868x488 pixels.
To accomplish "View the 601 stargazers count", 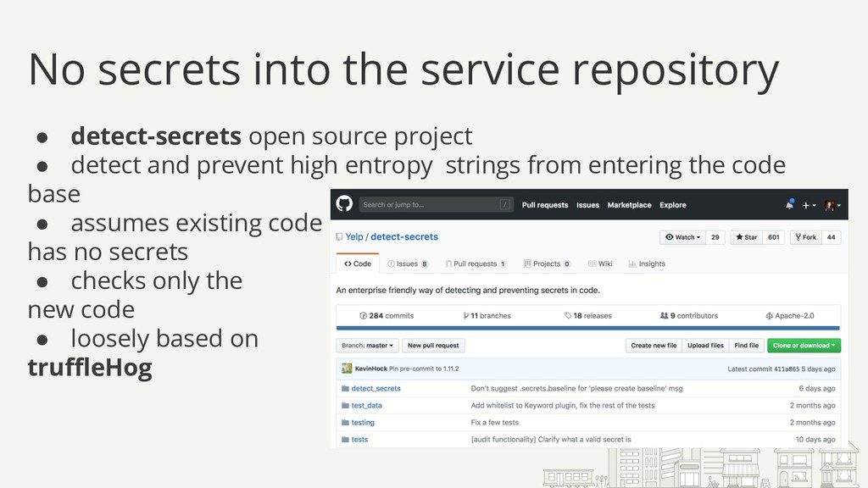I will pos(773,237).
